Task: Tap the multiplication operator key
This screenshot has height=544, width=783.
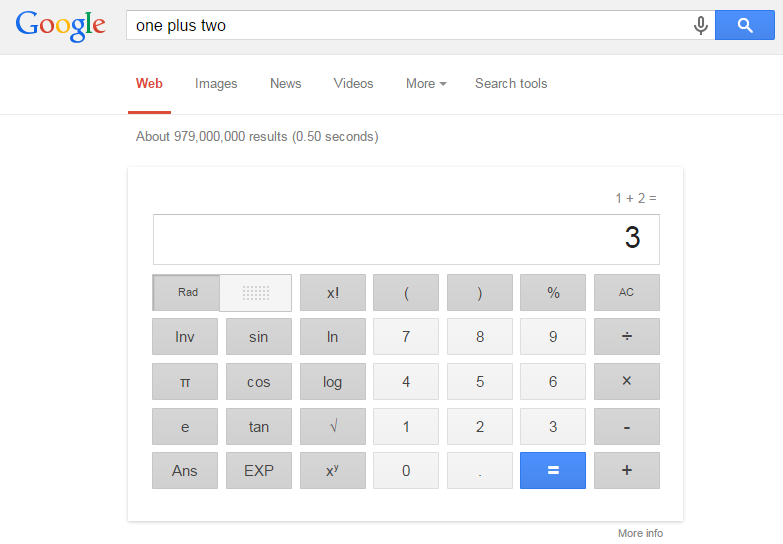Action: click(x=627, y=382)
